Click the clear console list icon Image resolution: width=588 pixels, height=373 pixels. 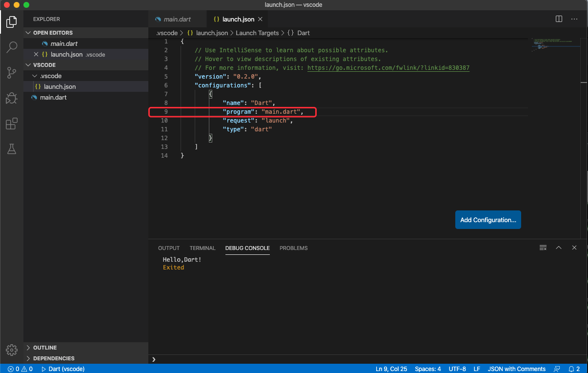[543, 248]
